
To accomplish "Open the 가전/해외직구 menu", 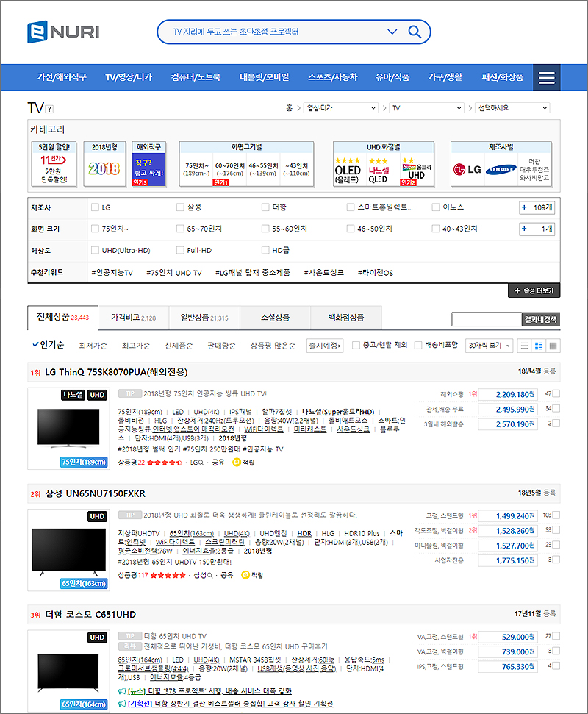I will coord(62,77).
